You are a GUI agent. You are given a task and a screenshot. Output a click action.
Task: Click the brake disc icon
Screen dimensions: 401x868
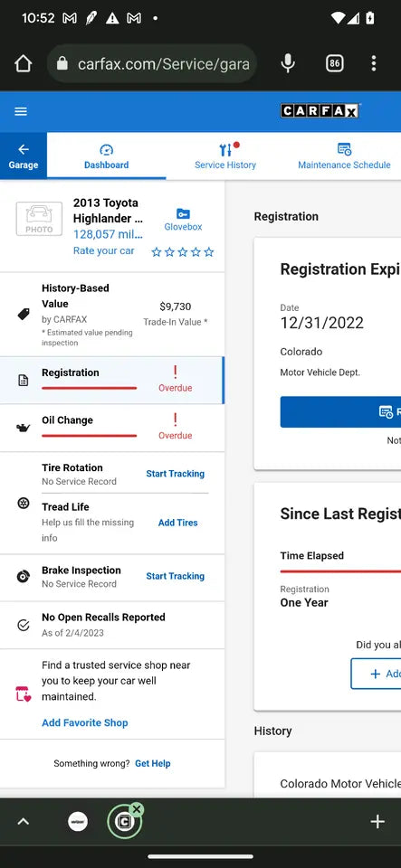24,578
